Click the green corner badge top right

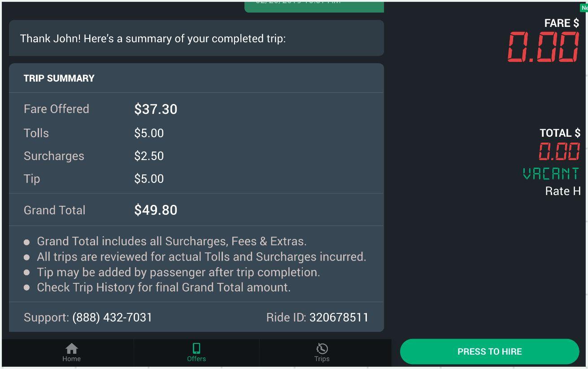(584, 8)
